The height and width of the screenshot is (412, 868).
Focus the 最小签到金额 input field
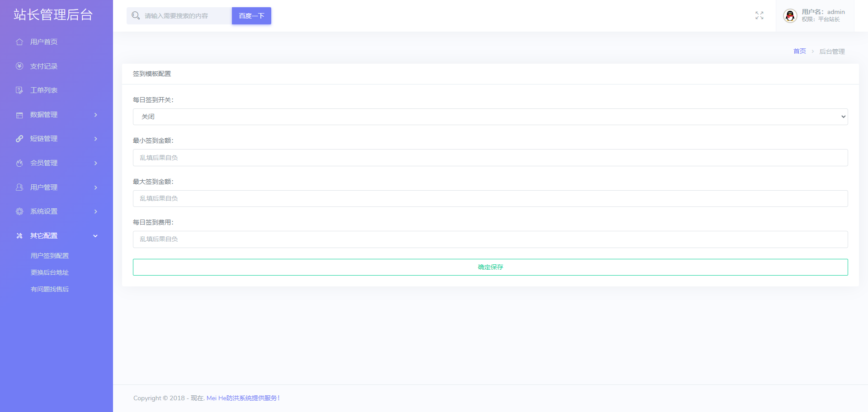[490, 158]
